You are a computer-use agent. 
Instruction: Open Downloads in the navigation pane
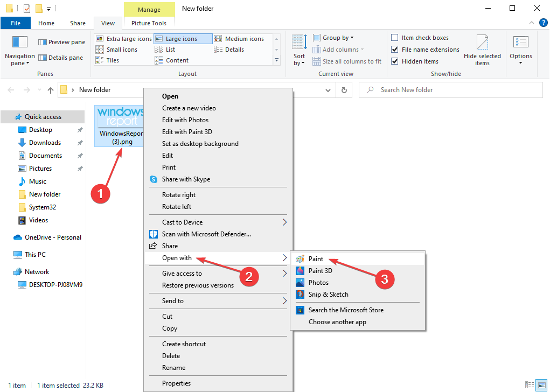pyautogui.click(x=45, y=143)
